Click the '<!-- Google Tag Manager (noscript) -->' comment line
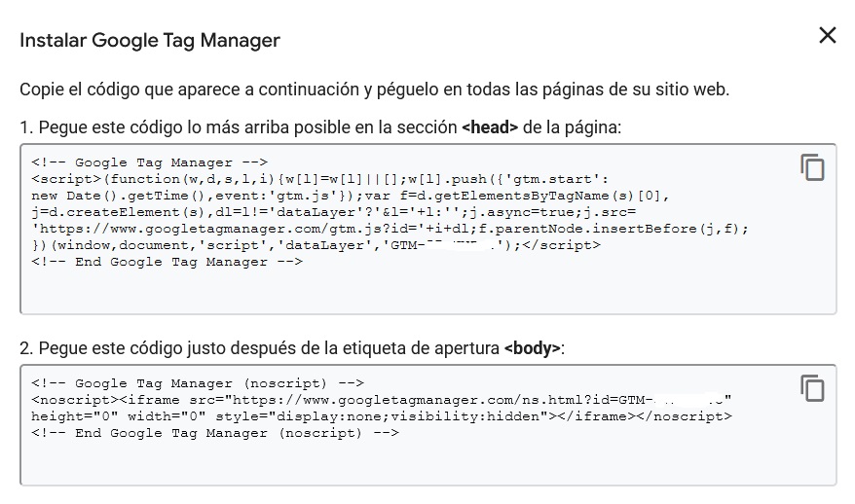The width and height of the screenshot is (855, 504). click(x=198, y=383)
